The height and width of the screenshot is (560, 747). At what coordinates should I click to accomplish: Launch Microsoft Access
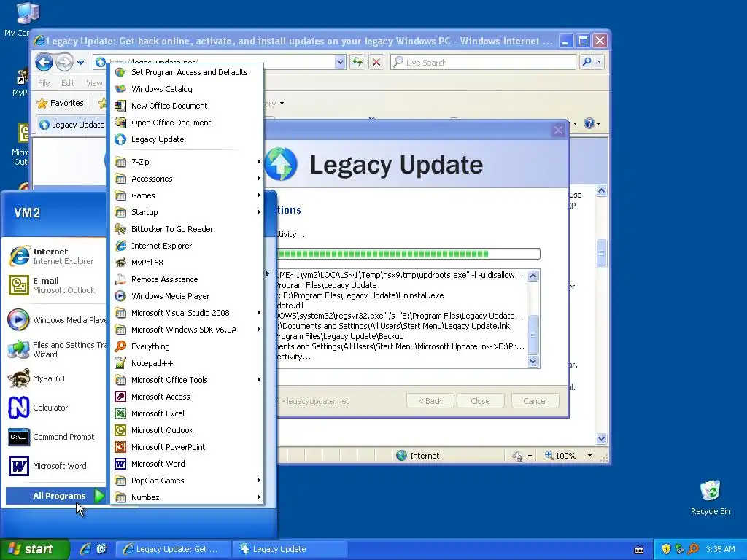(187, 397)
